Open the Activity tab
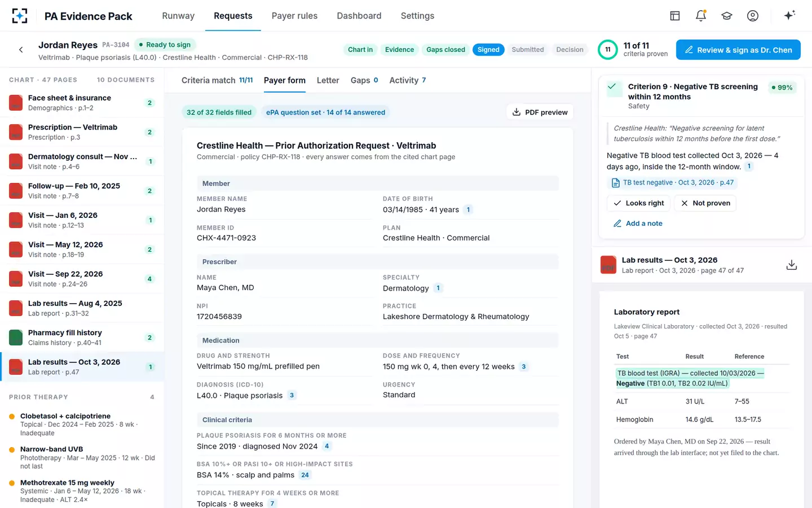 pos(408,80)
